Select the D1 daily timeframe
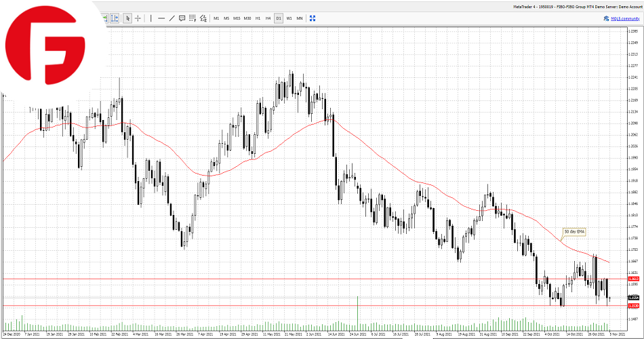 pyautogui.click(x=278, y=18)
